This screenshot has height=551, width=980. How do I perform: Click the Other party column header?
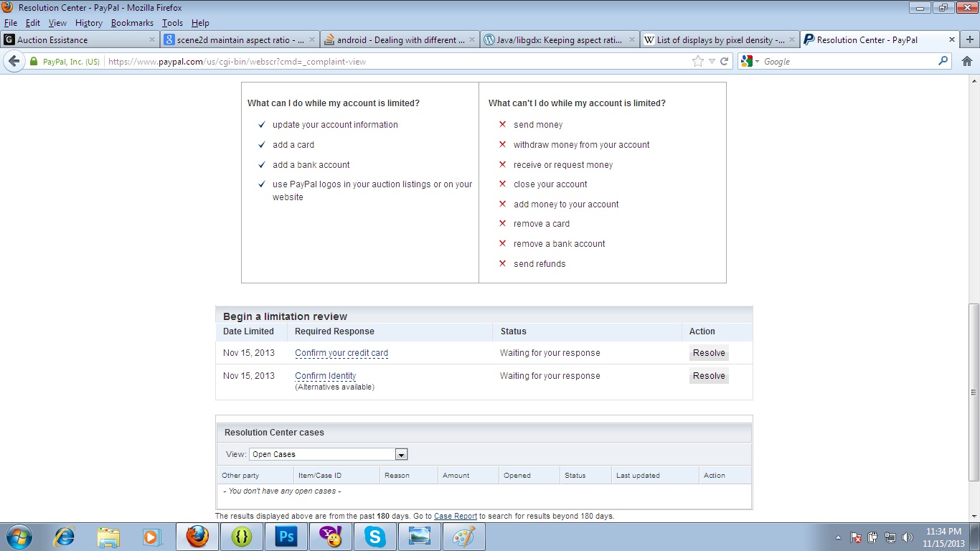tap(240, 476)
